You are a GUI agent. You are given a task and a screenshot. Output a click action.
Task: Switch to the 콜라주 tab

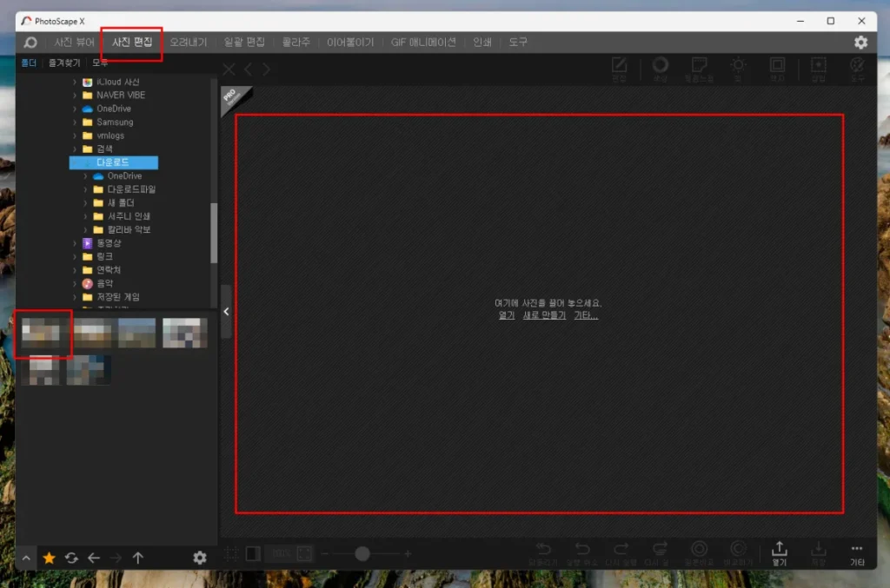coord(296,42)
